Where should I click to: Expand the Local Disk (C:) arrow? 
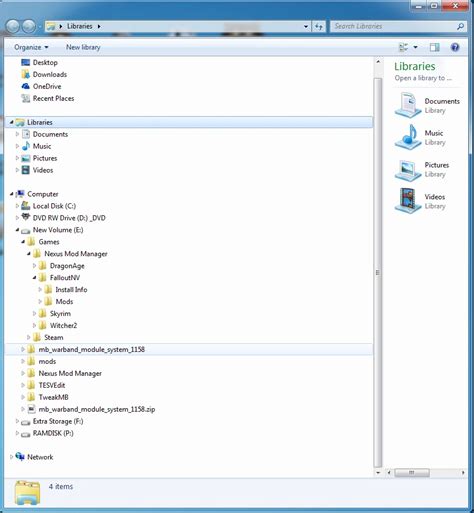[x=17, y=206]
